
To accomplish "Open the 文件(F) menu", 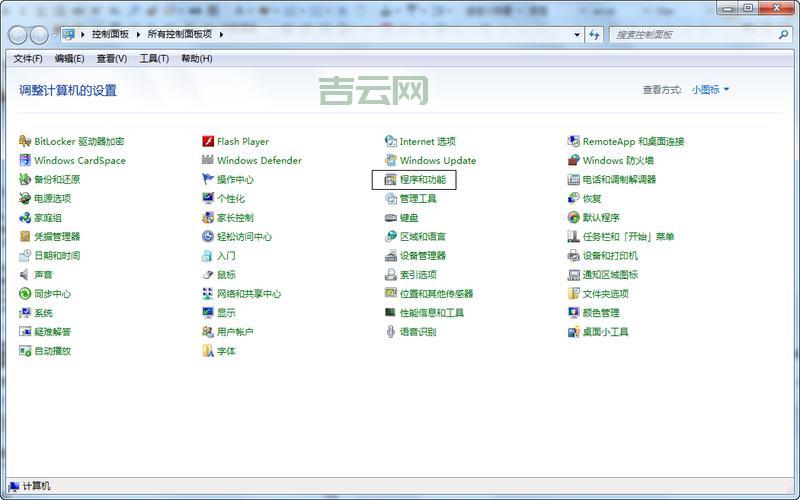I will pyautogui.click(x=28, y=59).
